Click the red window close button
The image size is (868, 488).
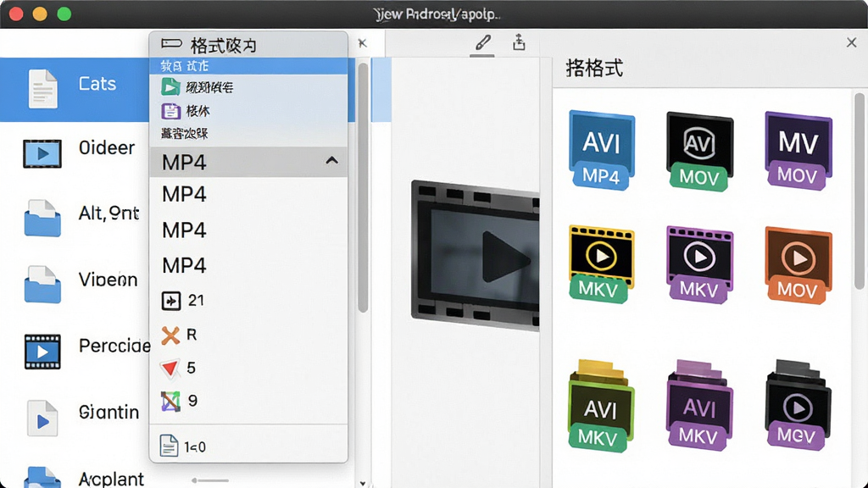[16, 14]
